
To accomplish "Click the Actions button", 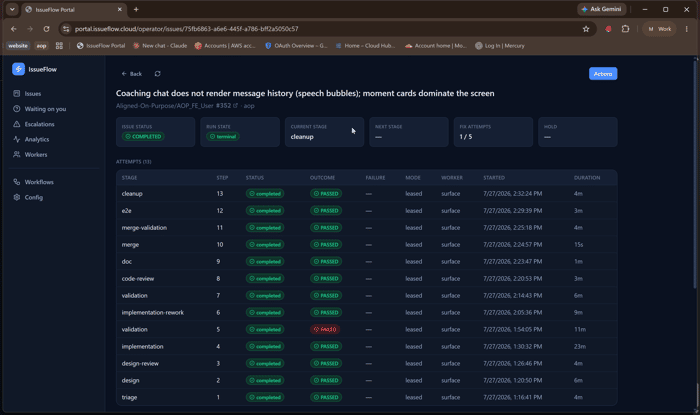I will [x=603, y=74].
